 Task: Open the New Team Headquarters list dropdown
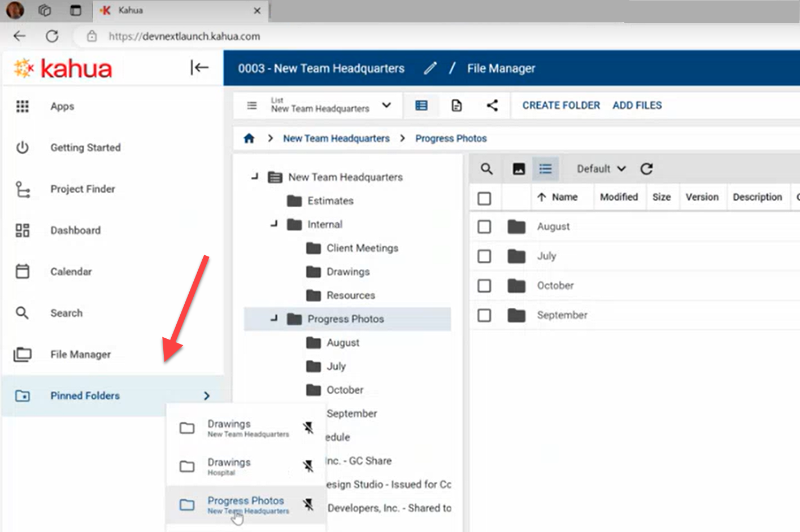(386, 106)
